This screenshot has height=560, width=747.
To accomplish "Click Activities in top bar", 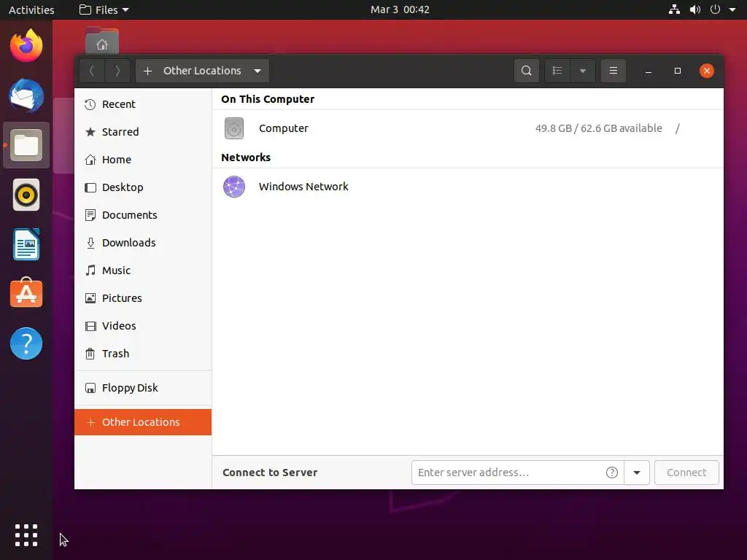I will coord(31,9).
